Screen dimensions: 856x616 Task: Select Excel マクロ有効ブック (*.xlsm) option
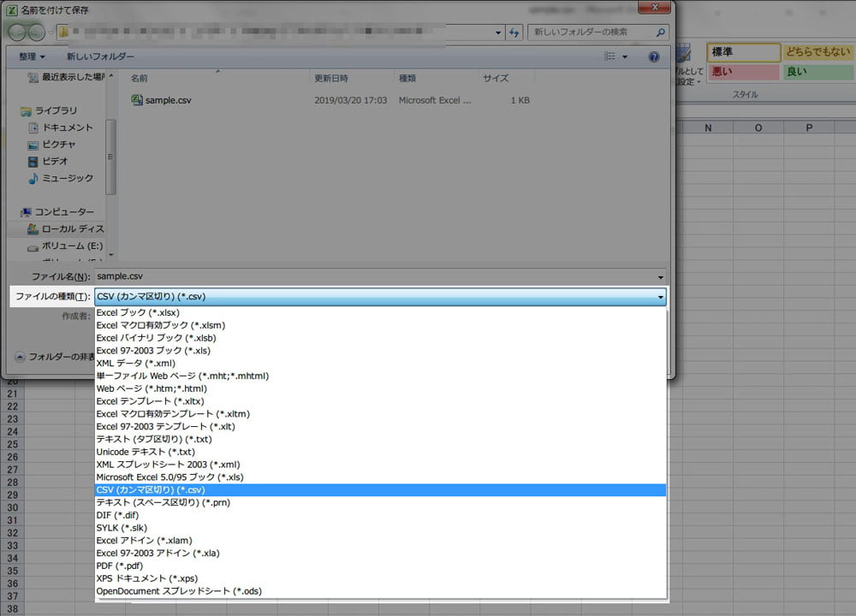381,325
